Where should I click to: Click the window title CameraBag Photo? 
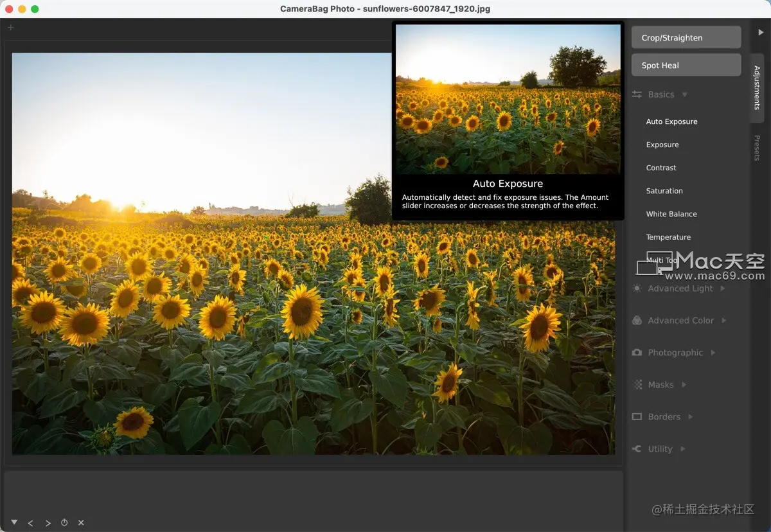pos(385,9)
